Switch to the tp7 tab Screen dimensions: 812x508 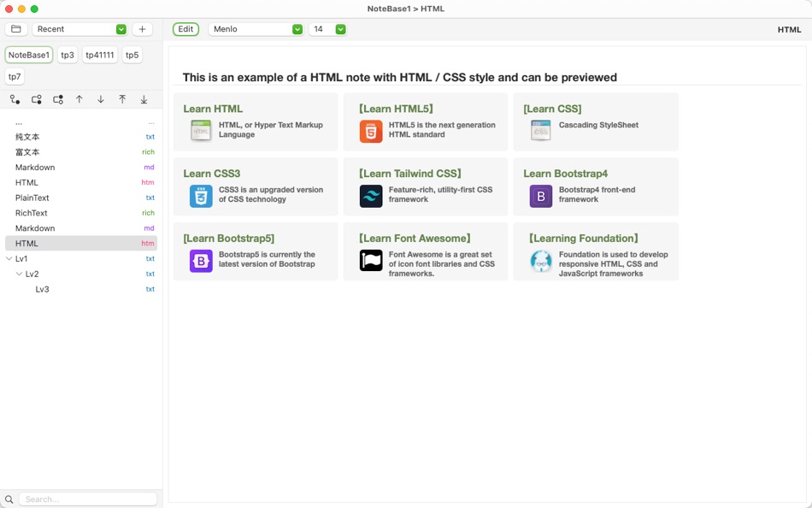pos(15,77)
